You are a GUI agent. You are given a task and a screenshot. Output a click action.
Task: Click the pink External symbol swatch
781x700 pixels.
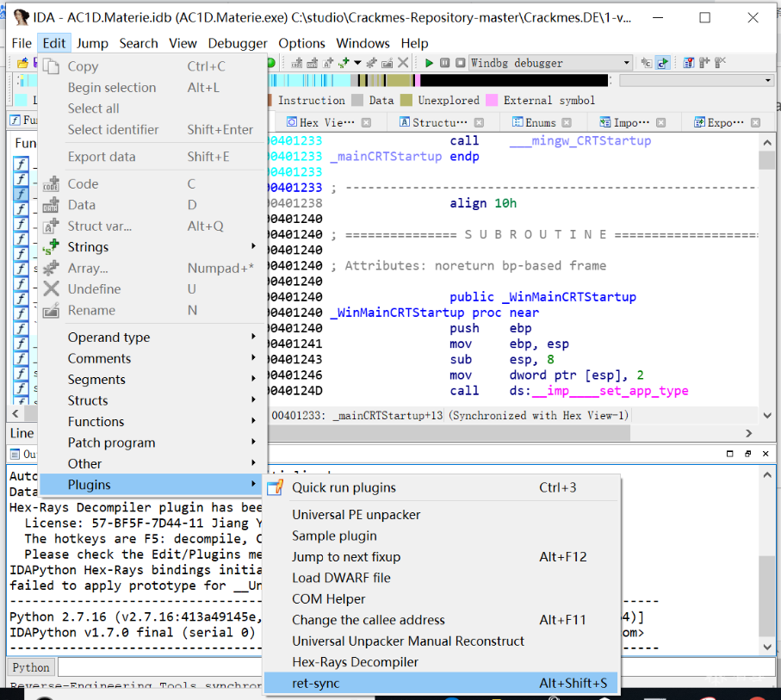[x=492, y=100]
